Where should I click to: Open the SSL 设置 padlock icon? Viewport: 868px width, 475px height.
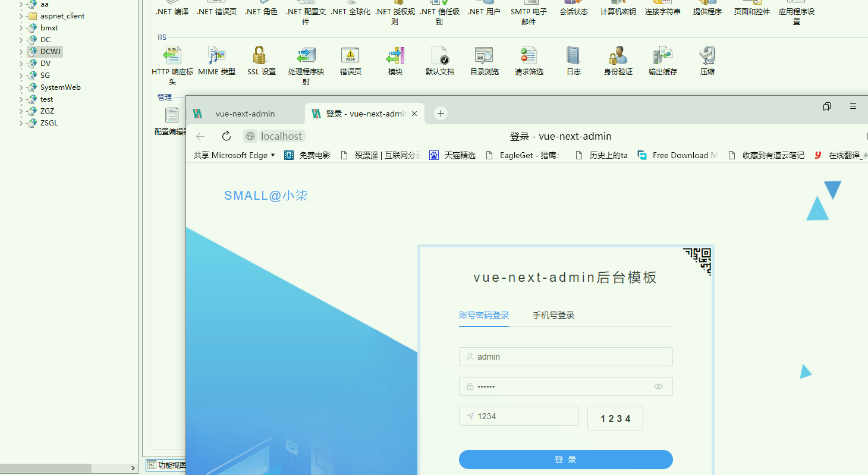[x=259, y=56]
